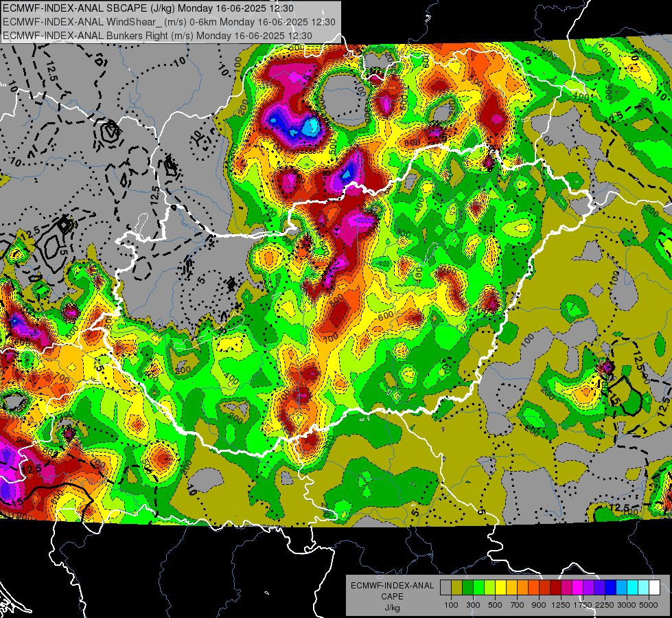Click the legend label 300

pos(473,605)
